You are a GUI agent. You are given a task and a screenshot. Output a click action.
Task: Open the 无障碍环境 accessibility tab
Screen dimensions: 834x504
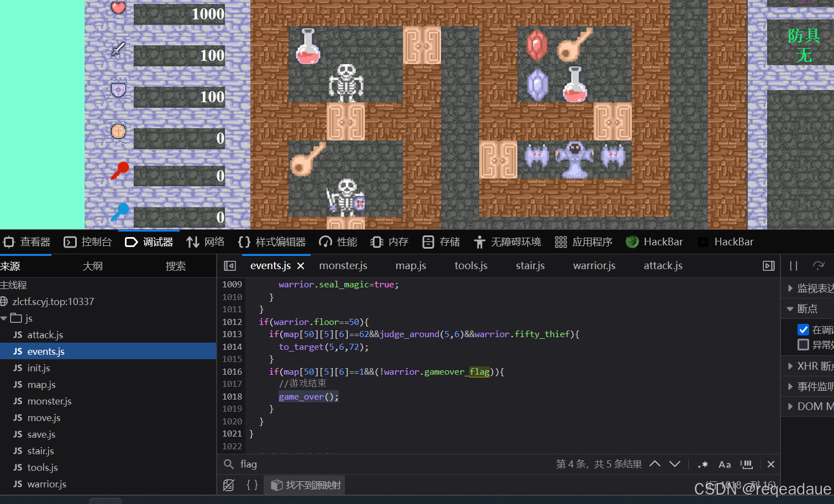pos(507,242)
